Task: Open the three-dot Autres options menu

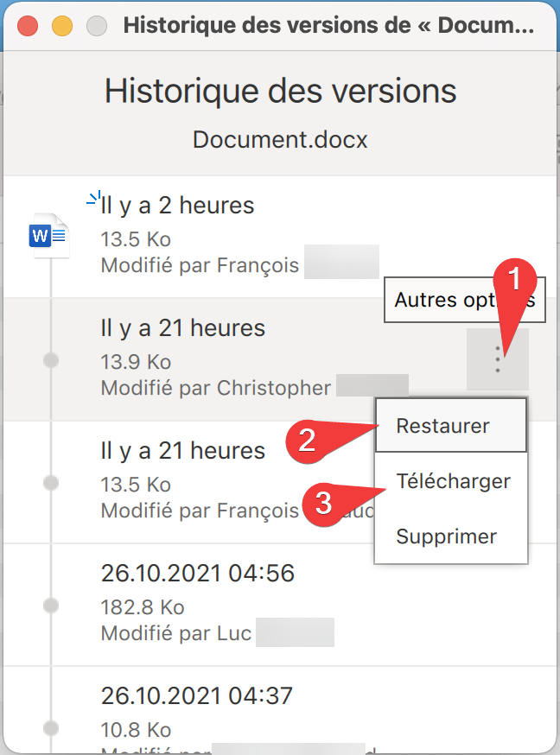Action: pyautogui.click(x=497, y=358)
